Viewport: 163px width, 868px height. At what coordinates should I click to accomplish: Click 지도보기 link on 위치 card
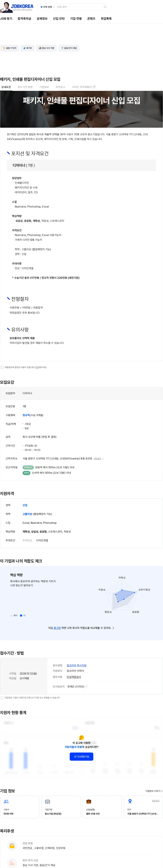pyautogui.click(x=156, y=801)
